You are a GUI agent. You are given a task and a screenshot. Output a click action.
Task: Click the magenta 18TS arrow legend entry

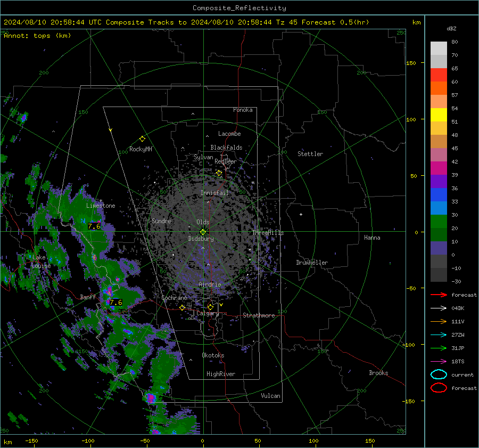click(439, 362)
